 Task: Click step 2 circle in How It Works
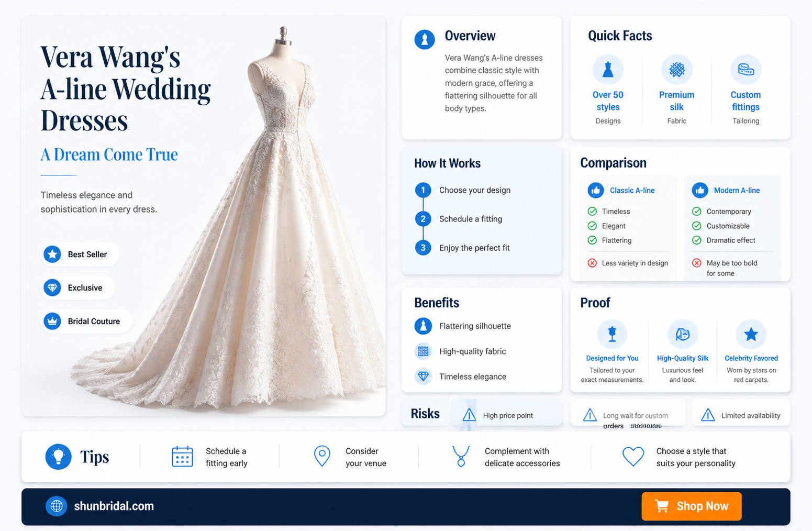(423, 219)
